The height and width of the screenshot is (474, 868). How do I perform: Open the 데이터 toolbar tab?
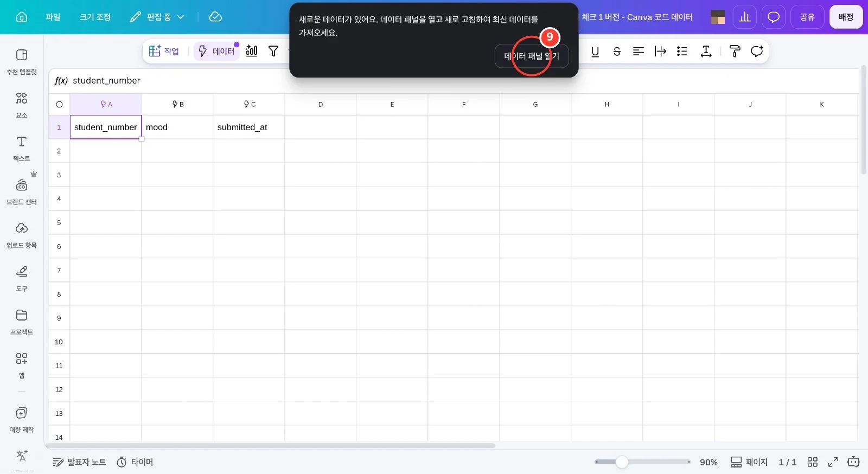click(216, 51)
